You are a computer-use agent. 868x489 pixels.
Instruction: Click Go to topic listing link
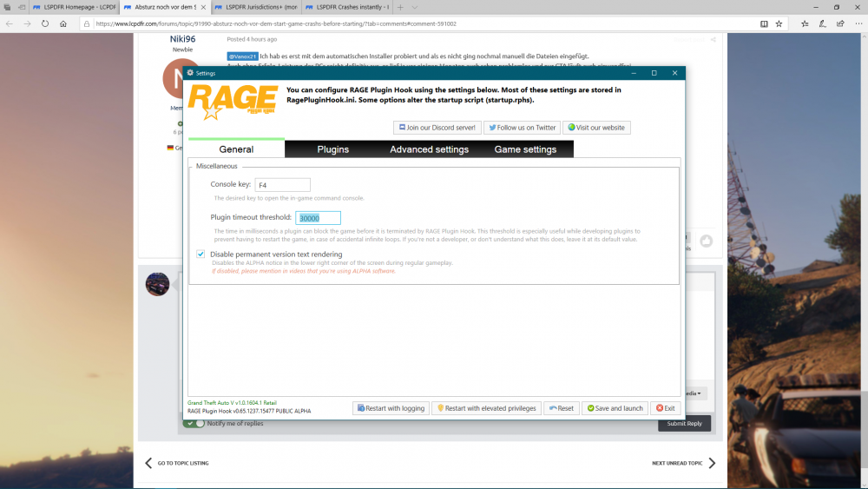(x=177, y=463)
